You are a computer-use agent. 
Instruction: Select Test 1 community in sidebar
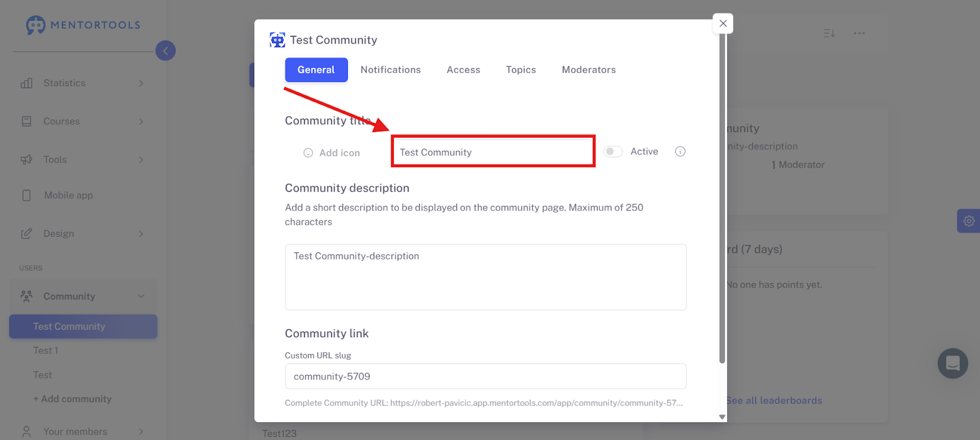tap(46, 351)
